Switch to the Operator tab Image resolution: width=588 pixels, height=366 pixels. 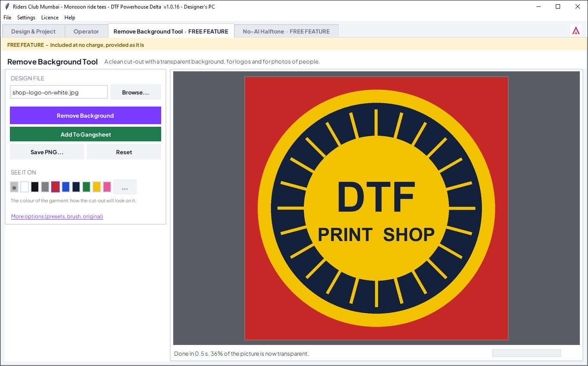86,31
